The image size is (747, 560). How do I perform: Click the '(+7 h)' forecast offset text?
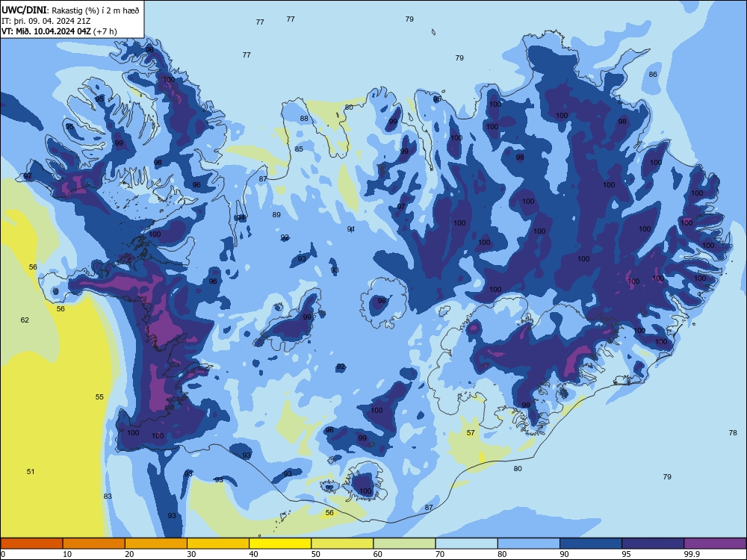click(x=105, y=31)
